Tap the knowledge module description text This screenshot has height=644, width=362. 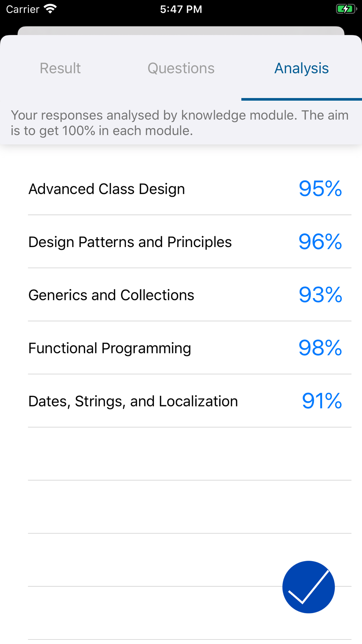coord(180,123)
